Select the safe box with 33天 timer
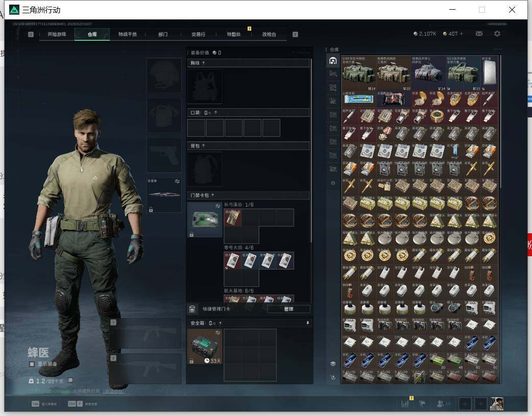Screen dimensions: 532x416 click(205, 347)
